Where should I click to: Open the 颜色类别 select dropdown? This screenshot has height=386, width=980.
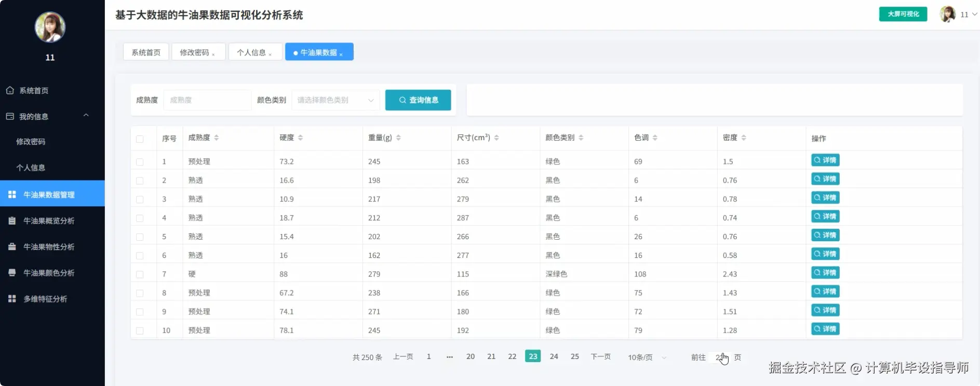click(335, 100)
